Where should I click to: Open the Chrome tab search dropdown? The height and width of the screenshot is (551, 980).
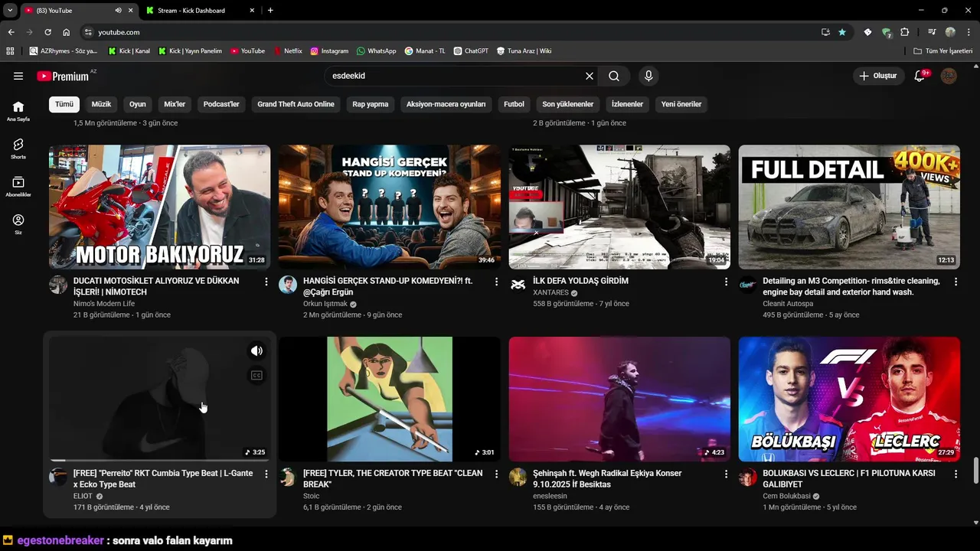(10, 11)
